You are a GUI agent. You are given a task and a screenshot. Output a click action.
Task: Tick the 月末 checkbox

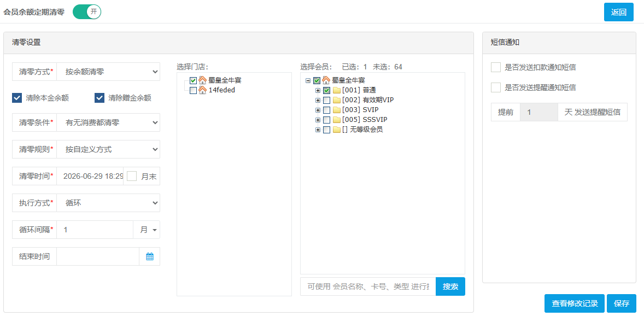point(132,176)
